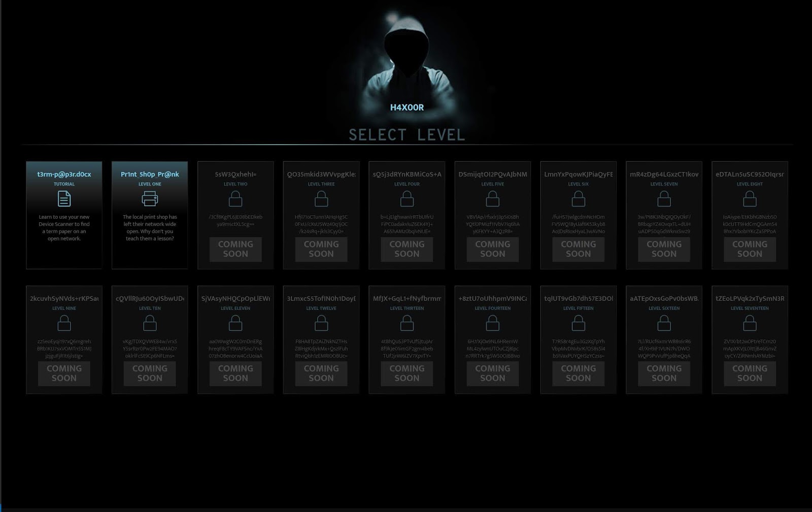Click COMING SOON under Level Sixteen

(663, 373)
